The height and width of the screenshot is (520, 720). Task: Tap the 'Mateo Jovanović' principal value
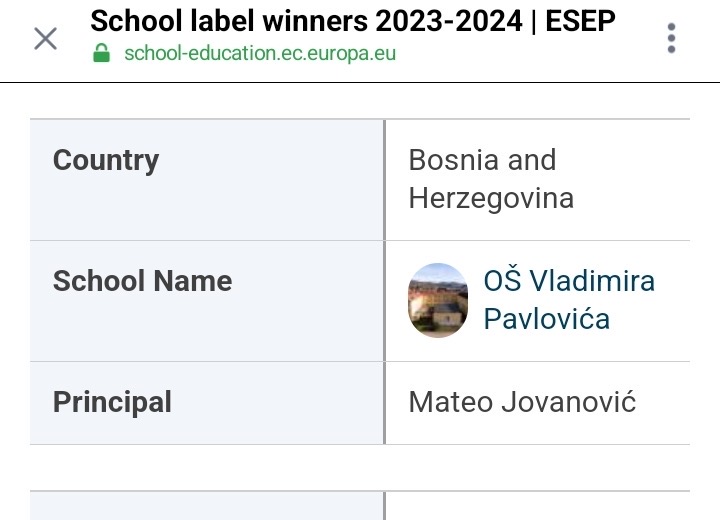point(522,402)
